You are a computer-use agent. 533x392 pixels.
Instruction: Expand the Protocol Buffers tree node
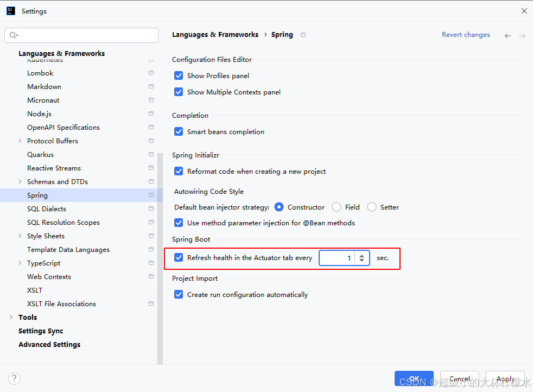(20, 141)
